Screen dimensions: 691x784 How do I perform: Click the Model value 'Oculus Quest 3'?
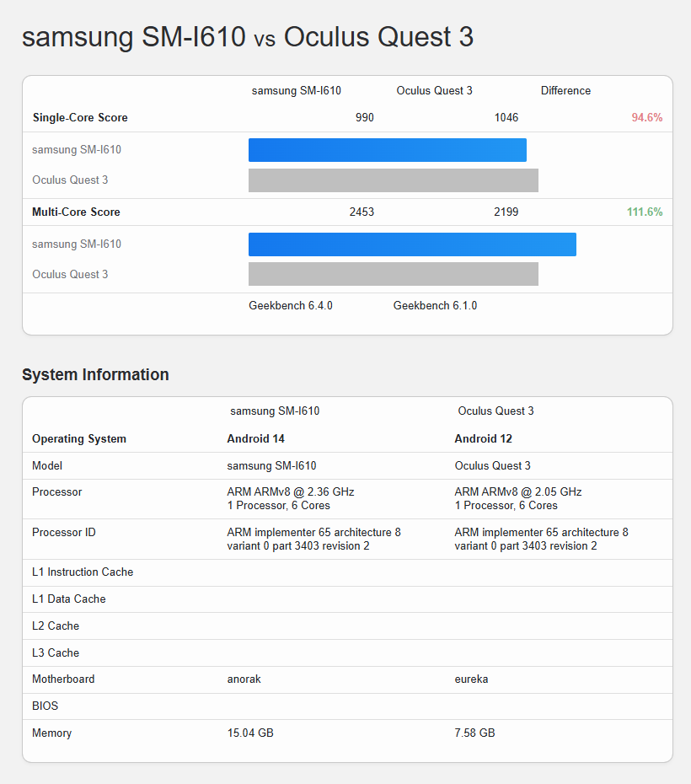coord(493,465)
